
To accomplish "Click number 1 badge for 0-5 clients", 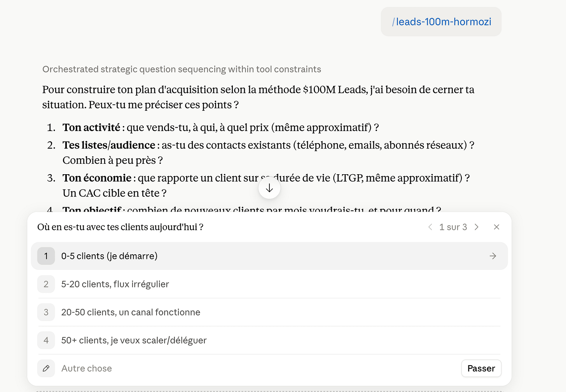I will click(46, 256).
